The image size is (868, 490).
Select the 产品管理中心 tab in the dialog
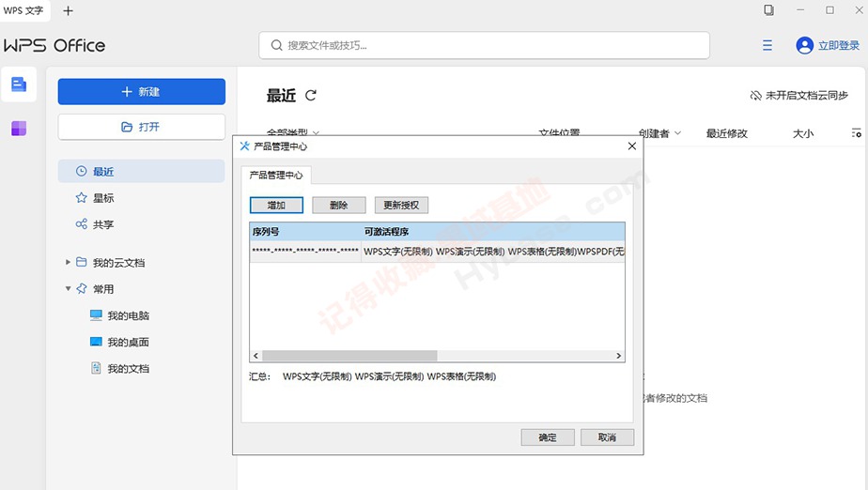(x=275, y=176)
